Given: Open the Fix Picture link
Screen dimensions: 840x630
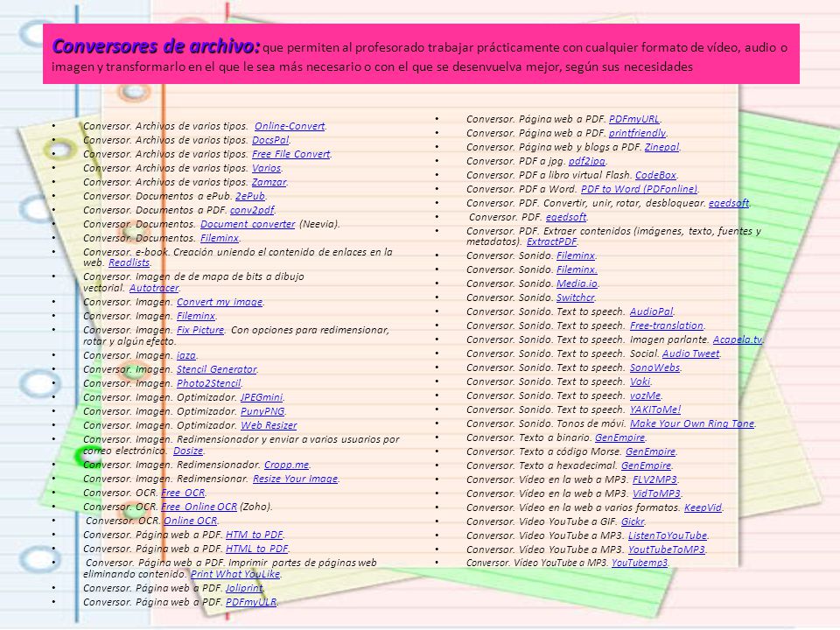Looking at the screenshot, I should [x=200, y=330].
